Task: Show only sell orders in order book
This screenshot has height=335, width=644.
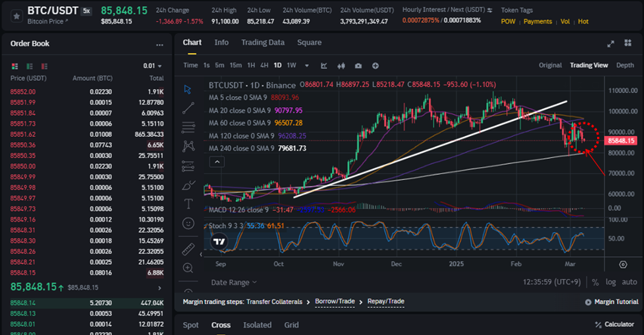Action: tap(45, 66)
